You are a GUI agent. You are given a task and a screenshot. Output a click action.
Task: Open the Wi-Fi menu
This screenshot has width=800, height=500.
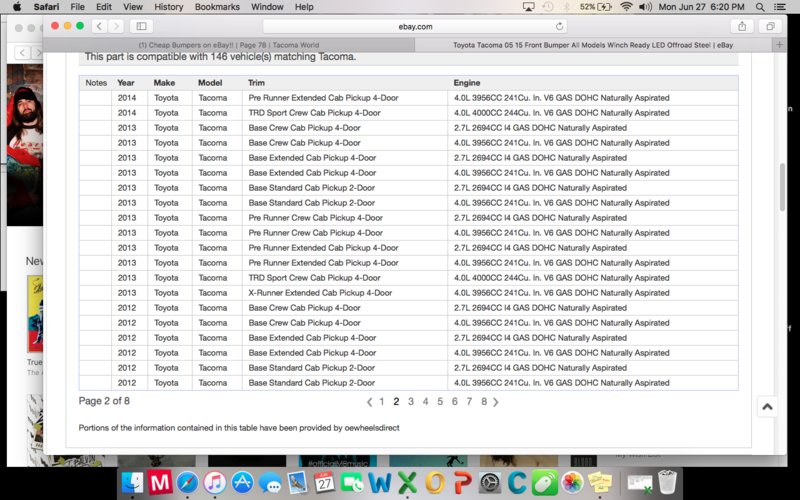click(626, 7)
